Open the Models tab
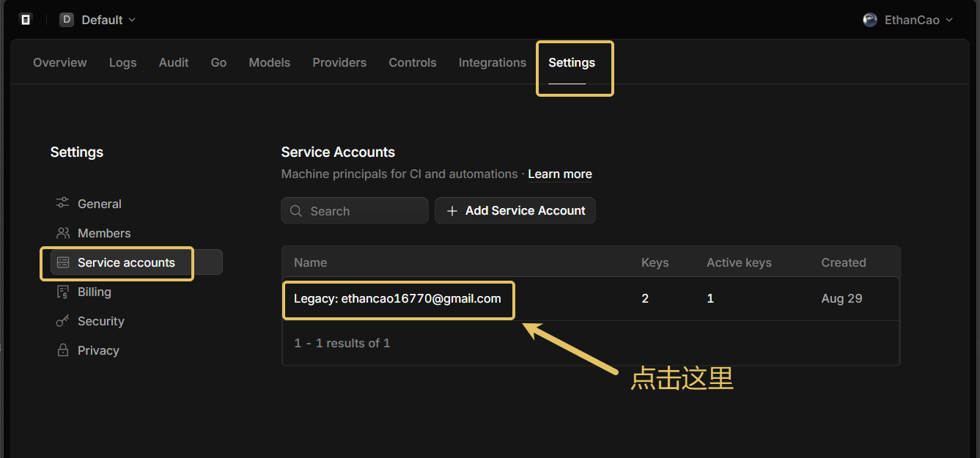This screenshot has height=458, width=980. 270,62
